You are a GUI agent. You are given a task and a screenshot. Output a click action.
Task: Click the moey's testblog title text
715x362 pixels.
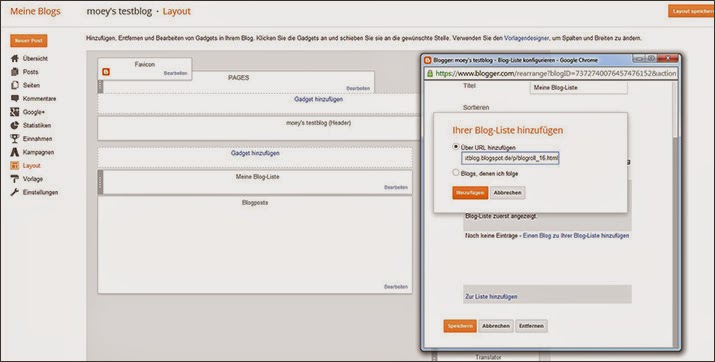tap(119, 11)
